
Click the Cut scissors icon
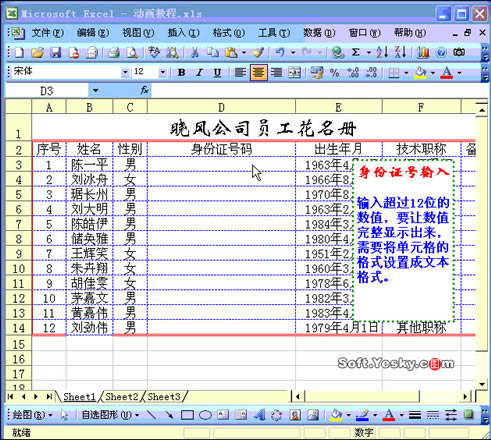click(x=195, y=52)
